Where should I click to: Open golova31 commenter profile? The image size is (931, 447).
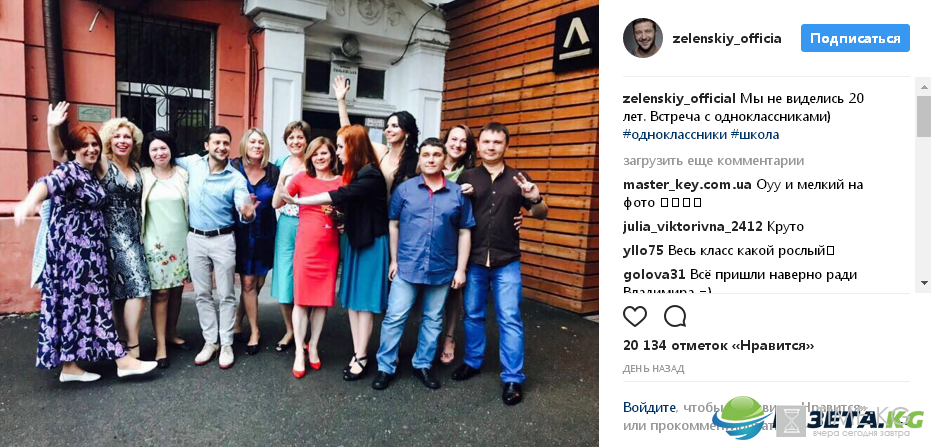(x=656, y=275)
